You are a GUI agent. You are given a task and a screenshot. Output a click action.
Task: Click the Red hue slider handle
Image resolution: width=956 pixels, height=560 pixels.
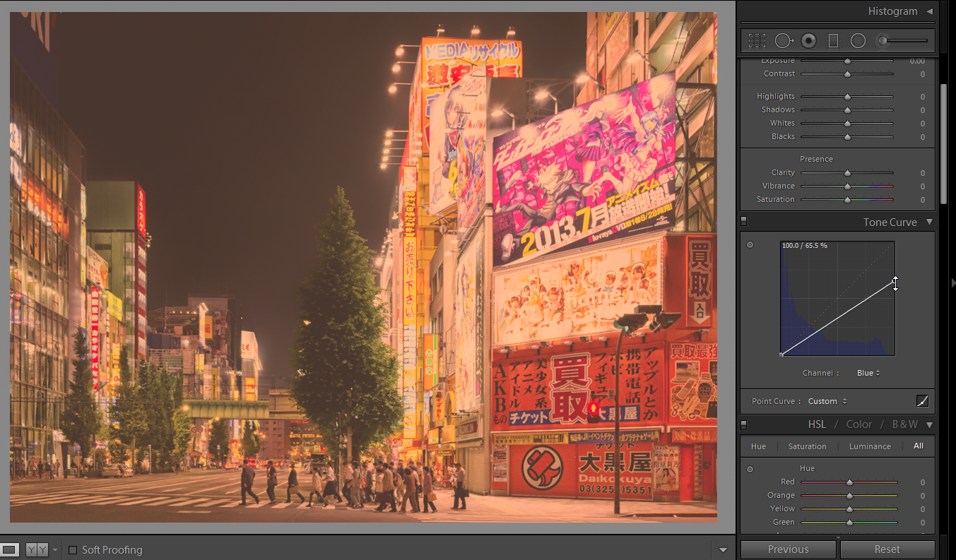[849, 483]
